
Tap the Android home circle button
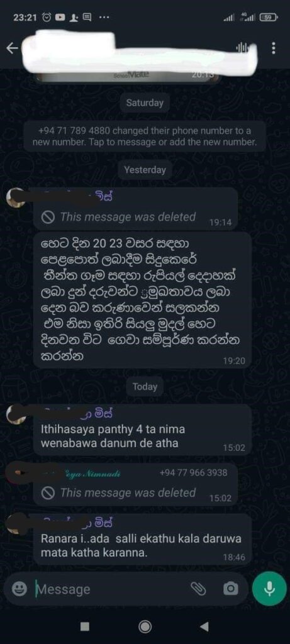[x=145, y=626]
